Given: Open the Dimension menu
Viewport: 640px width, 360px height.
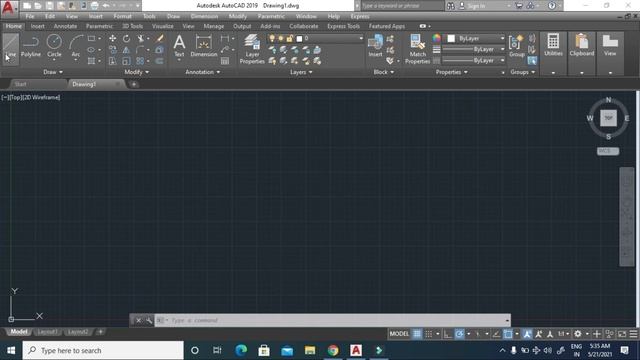Looking at the screenshot, I should click(204, 16).
